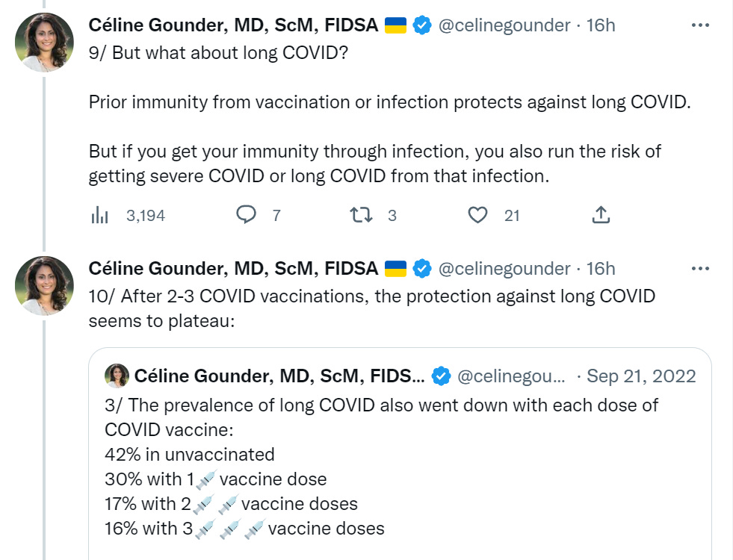Screen dimensions: 733x560
Task: Like the tweet showing 21 likes
Action: [x=477, y=216]
